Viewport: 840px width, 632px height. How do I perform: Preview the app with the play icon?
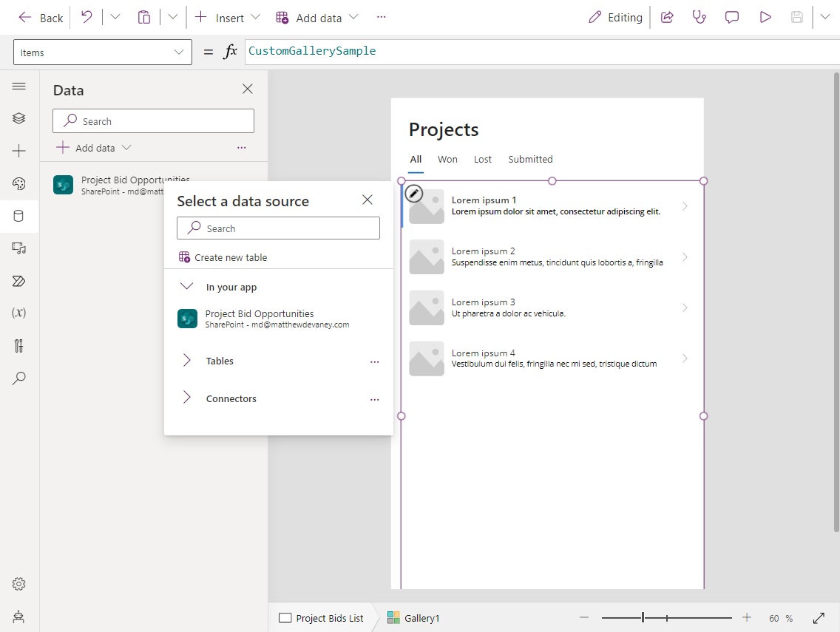click(x=765, y=17)
